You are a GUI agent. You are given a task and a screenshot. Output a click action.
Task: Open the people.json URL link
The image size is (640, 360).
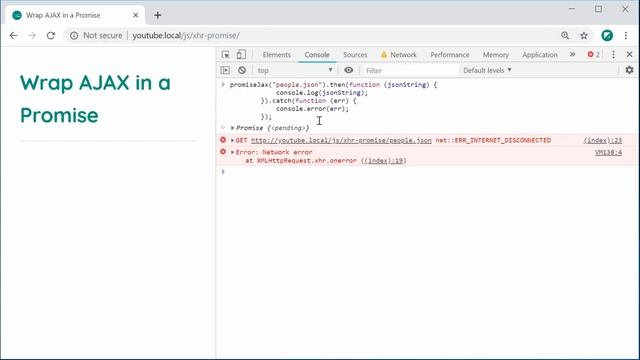point(341,140)
